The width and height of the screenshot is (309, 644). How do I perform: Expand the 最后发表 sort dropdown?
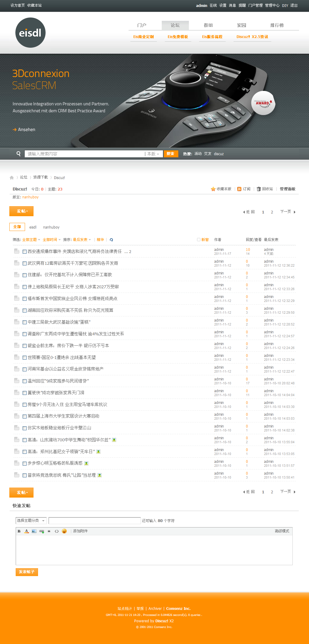pyautogui.click(x=82, y=240)
